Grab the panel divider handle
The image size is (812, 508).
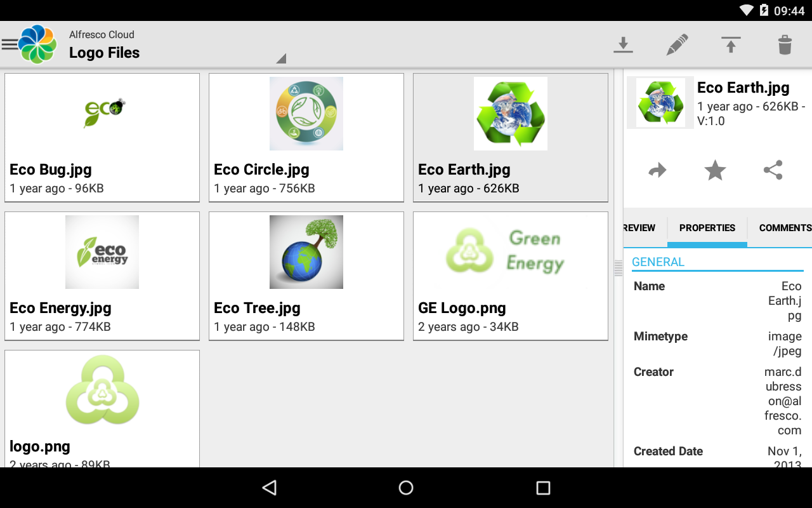619,268
